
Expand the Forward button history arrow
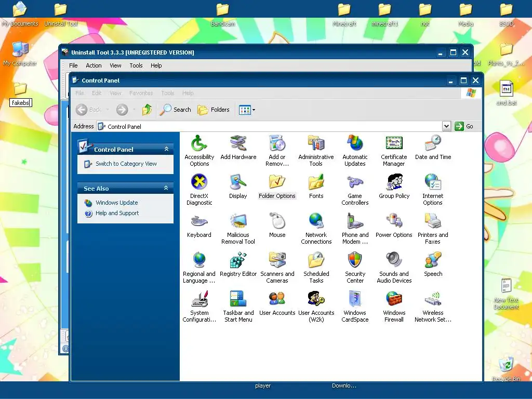click(135, 110)
